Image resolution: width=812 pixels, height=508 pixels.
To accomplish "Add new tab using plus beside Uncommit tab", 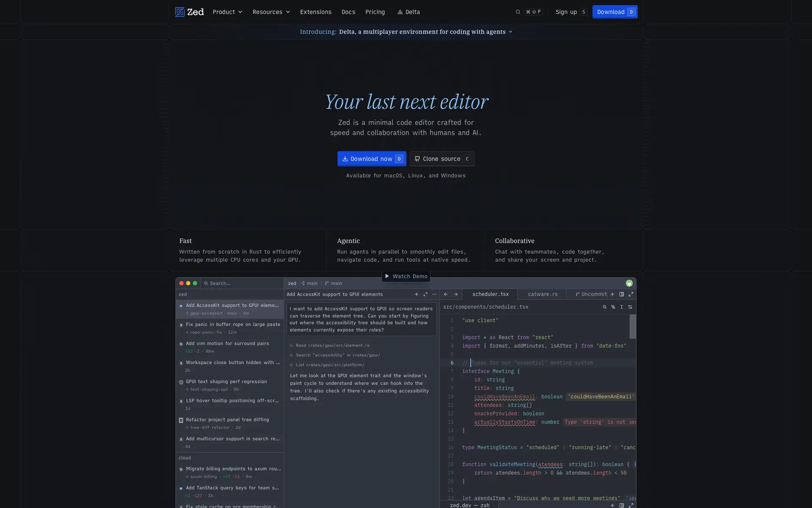I will pyautogui.click(x=612, y=294).
